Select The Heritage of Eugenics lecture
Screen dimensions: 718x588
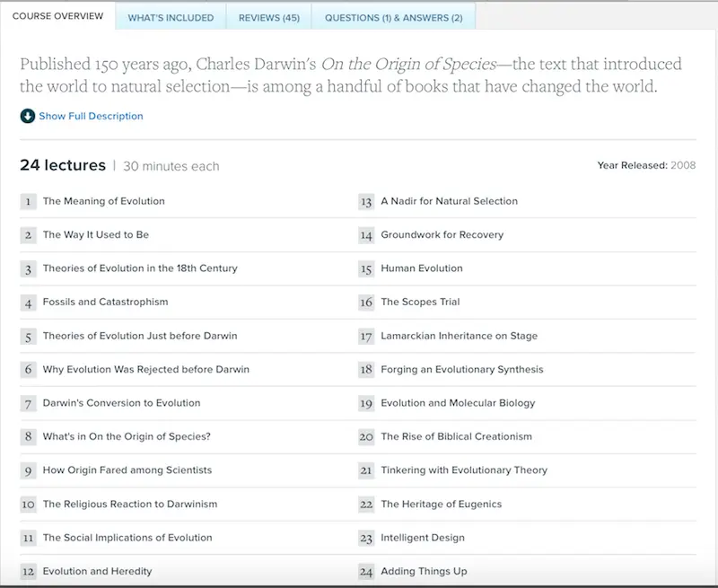click(x=441, y=505)
